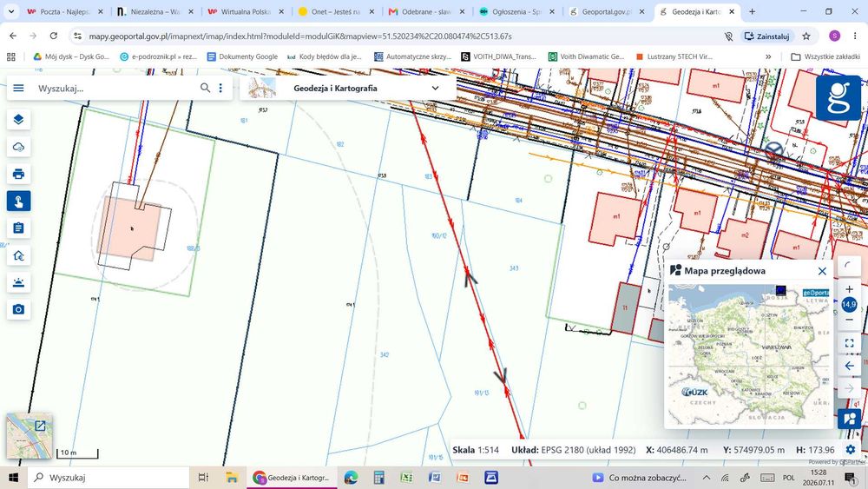Switch map to fullscreen extent
Viewport: 868px width, 489px height.
point(849,343)
